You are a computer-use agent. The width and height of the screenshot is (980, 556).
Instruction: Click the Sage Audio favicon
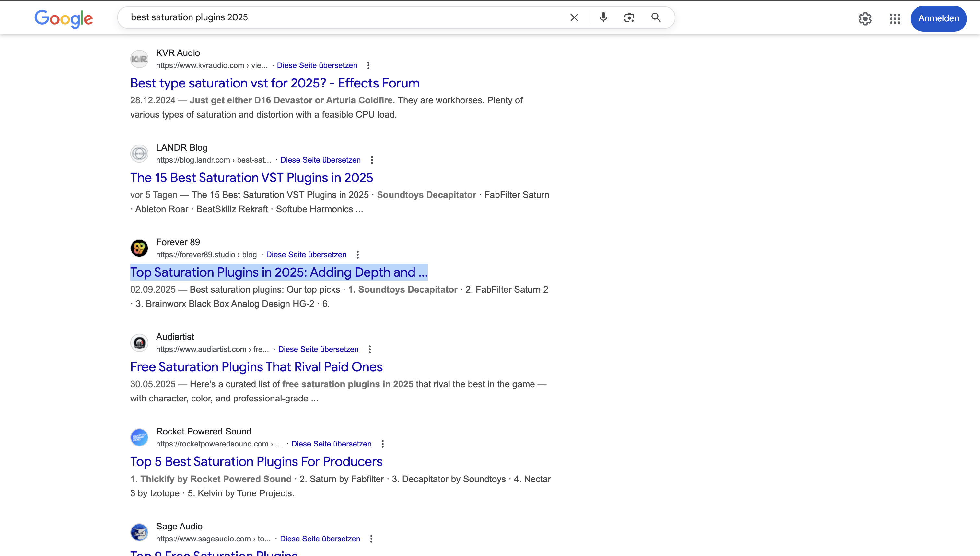tap(139, 532)
